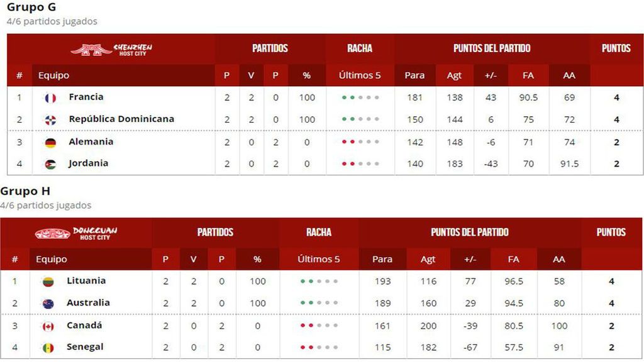Click Grupo G Últimos 5 column header
Image resolution: width=644 pixels, height=362 pixels.
click(x=360, y=75)
